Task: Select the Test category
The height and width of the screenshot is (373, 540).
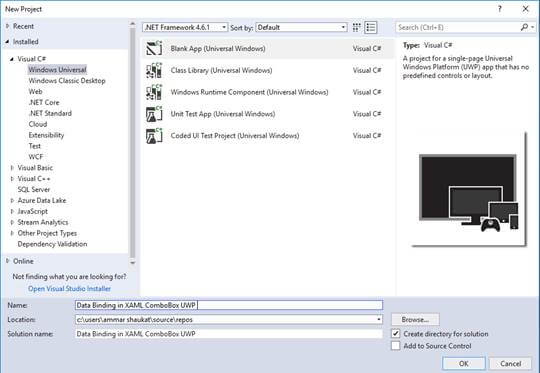Action: pos(34,146)
